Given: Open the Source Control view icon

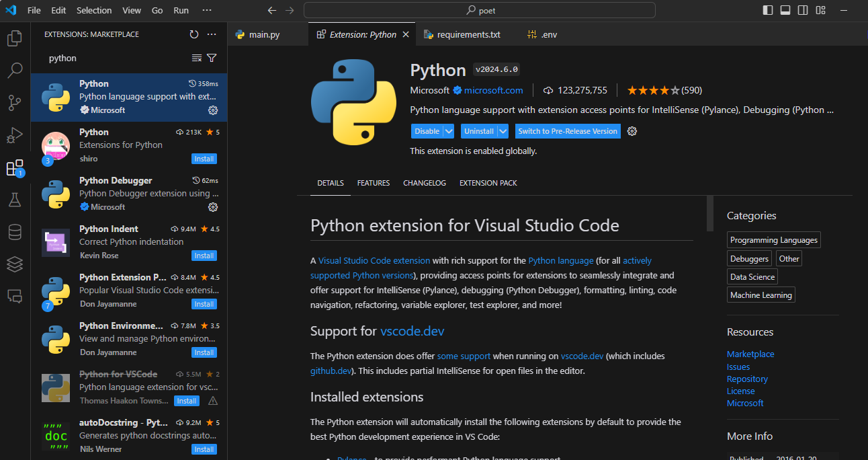Looking at the screenshot, I should click(x=15, y=103).
